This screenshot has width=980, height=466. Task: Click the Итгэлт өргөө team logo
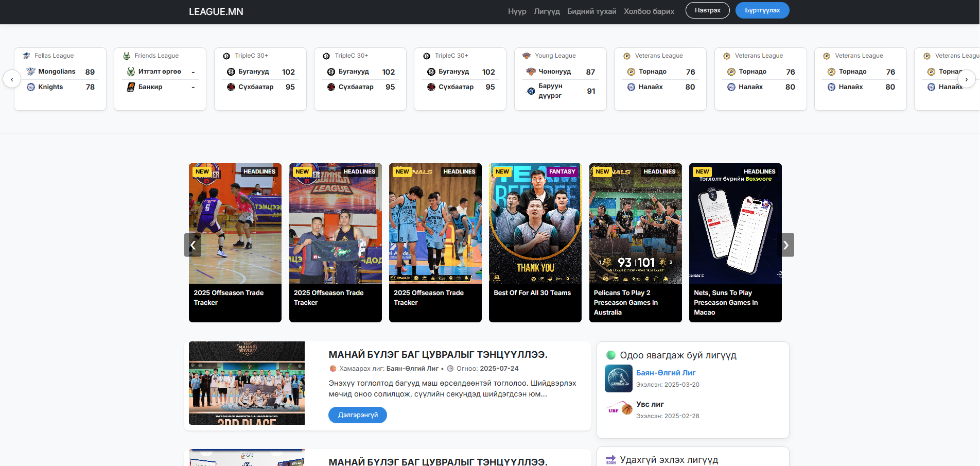point(131,72)
